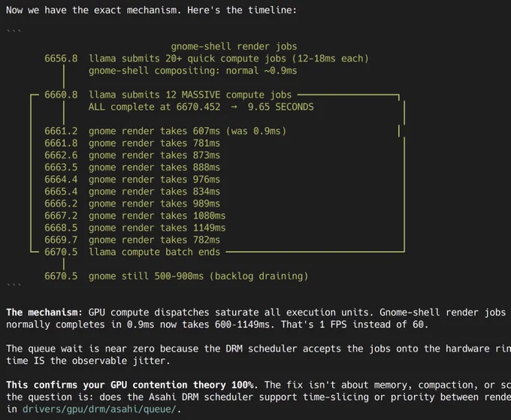Image resolution: width=511 pixels, height=420 pixels.
Task: Select the "gnome-shell render jobs" title line
Action: pyautogui.click(x=234, y=47)
